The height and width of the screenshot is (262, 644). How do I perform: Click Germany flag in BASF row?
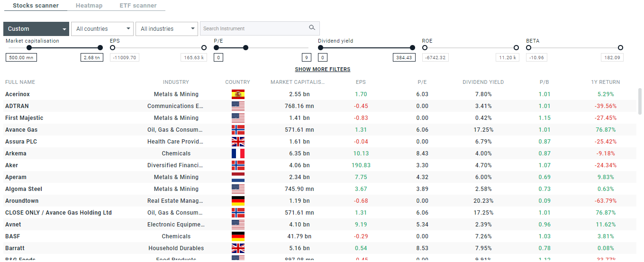point(238,236)
